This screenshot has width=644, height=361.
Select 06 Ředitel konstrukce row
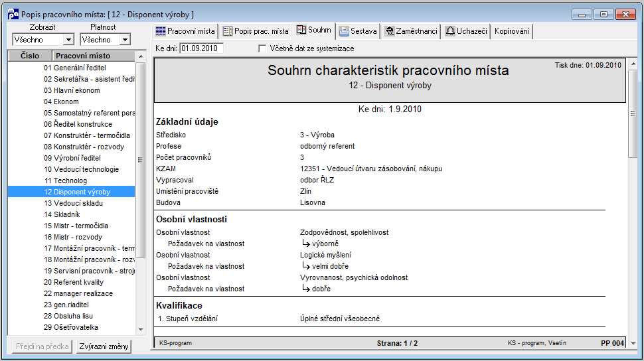point(72,124)
